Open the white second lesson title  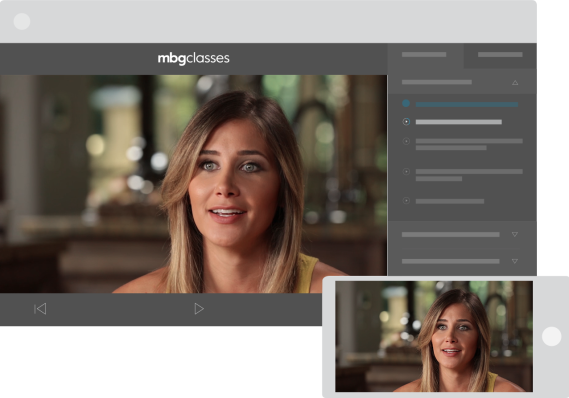[x=459, y=122]
